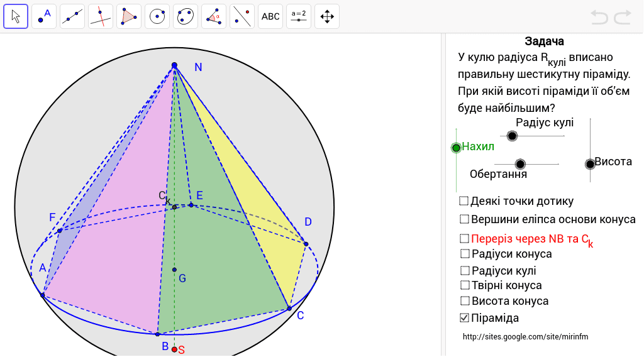Click the green Нахил slider handle
The height and width of the screenshot is (357, 644).
click(x=456, y=148)
